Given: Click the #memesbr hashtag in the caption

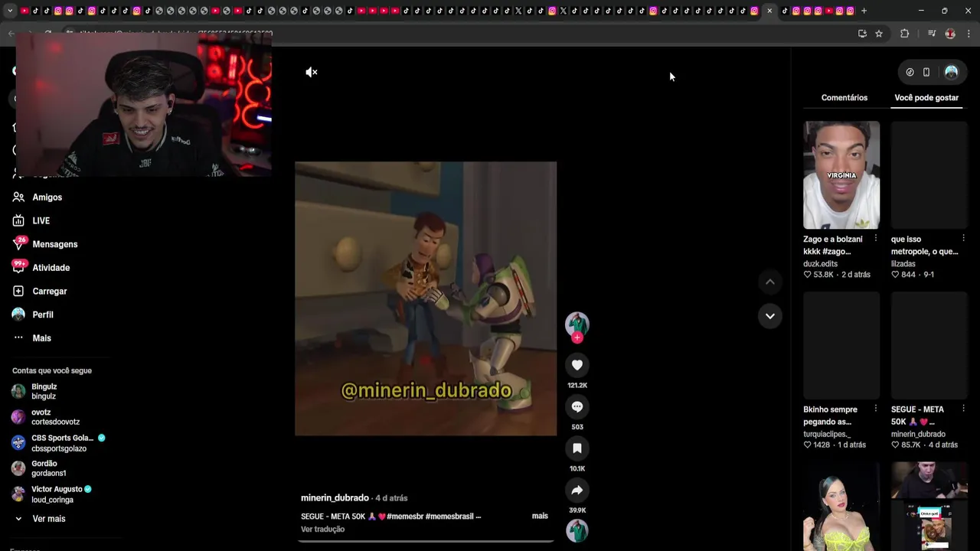Looking at the screenshot, I should [406, 517].
